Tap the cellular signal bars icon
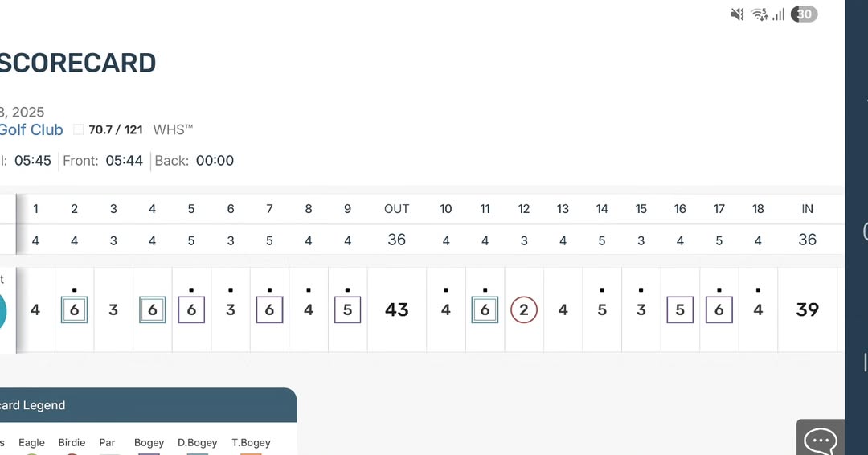This screenshot has width=868, height=455. coord(778,14)
